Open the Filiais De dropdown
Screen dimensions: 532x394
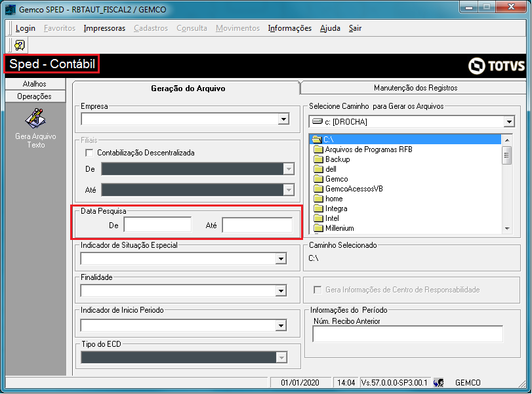coord(289,169)
